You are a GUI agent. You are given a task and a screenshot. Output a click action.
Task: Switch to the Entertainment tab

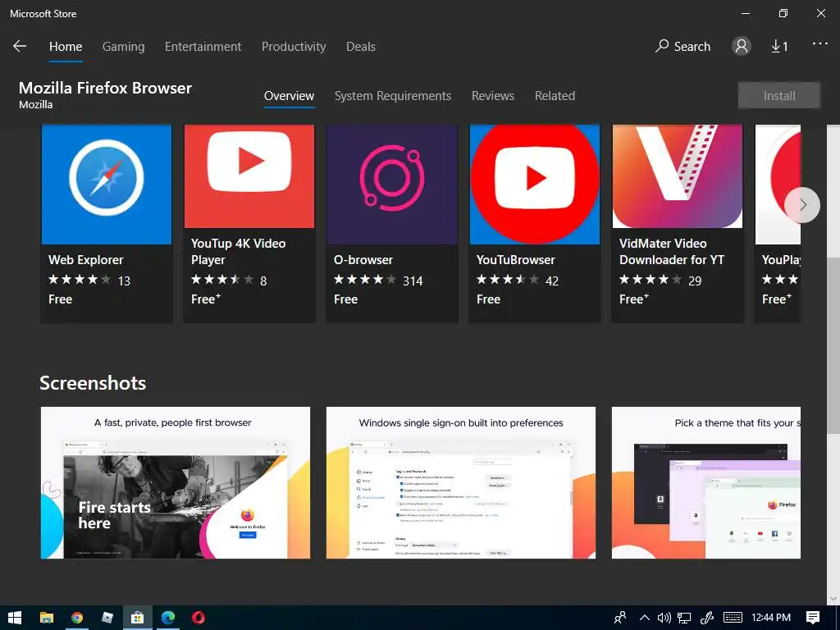click(203, 47)
